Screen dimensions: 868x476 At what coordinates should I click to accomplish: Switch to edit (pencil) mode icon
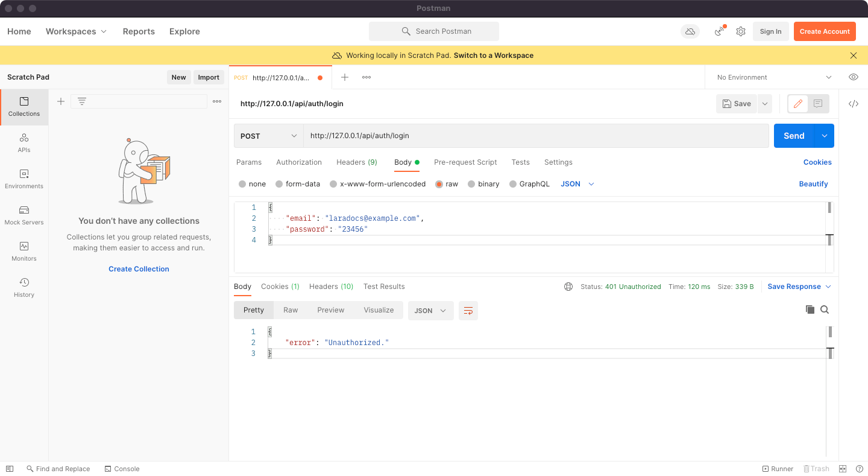(798, 104)
